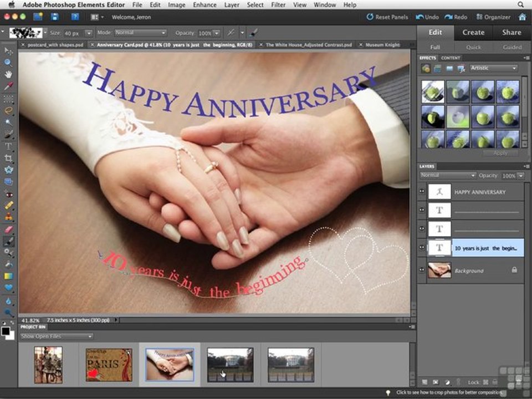Open help with the question mark icon

coord(75,17)
